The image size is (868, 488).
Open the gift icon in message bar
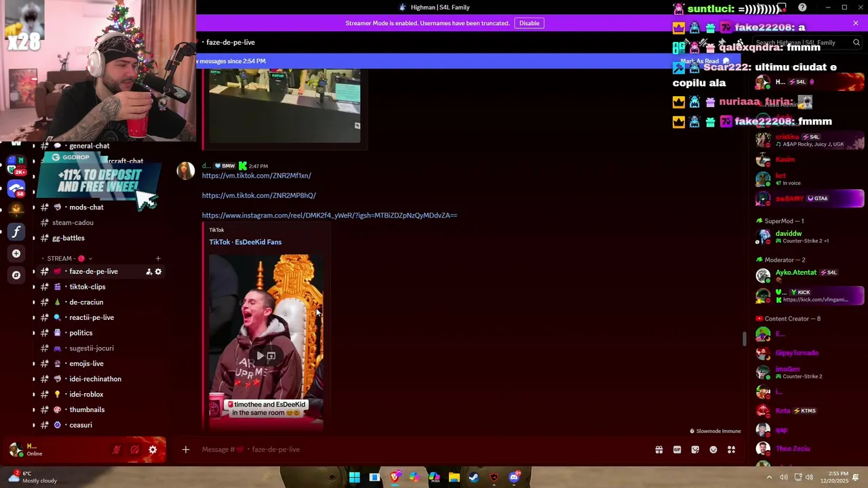[x=658, y=449]
